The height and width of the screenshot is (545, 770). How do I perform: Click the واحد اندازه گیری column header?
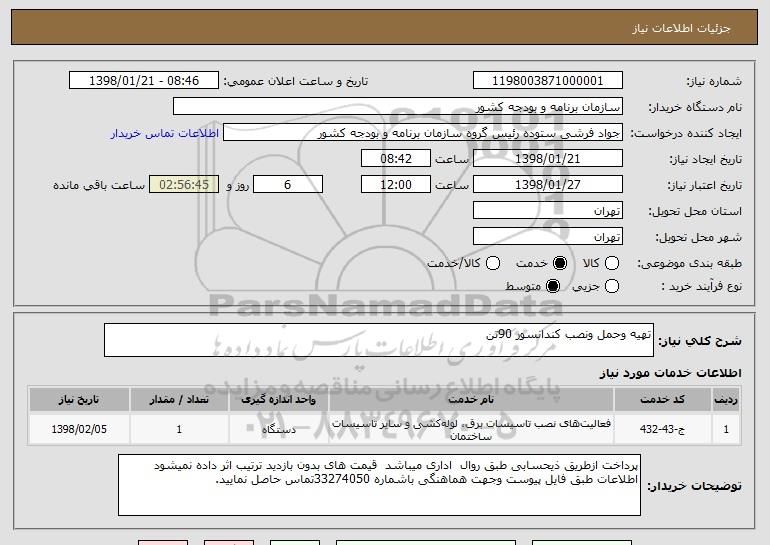(x=278, y=400)
